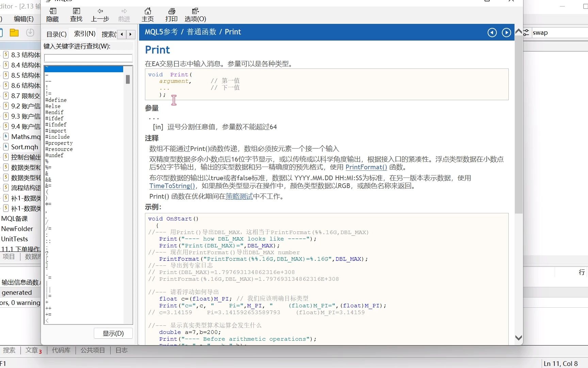Select #endif in the index list
This screenshot has height=368, width=588.
[x=54, y=112]
